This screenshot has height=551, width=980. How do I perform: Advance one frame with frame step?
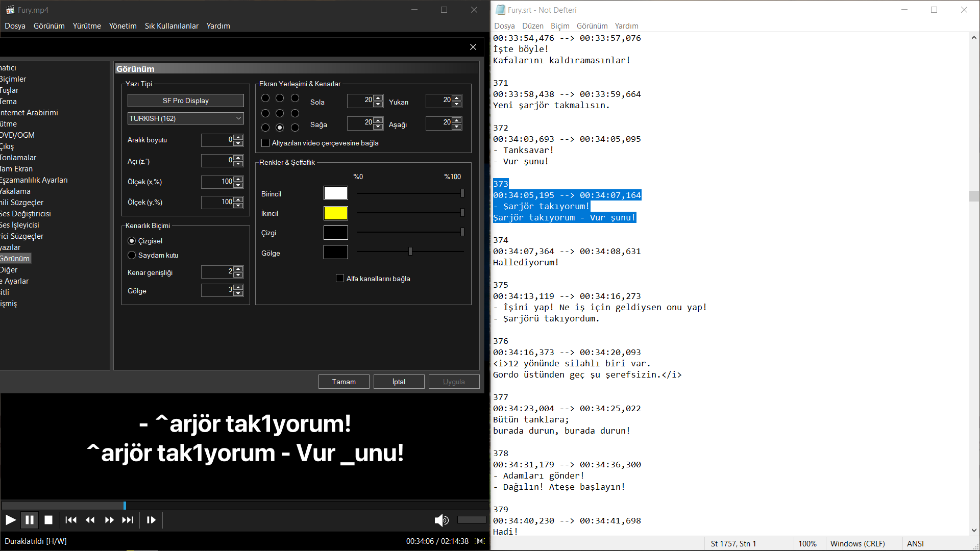151,520
